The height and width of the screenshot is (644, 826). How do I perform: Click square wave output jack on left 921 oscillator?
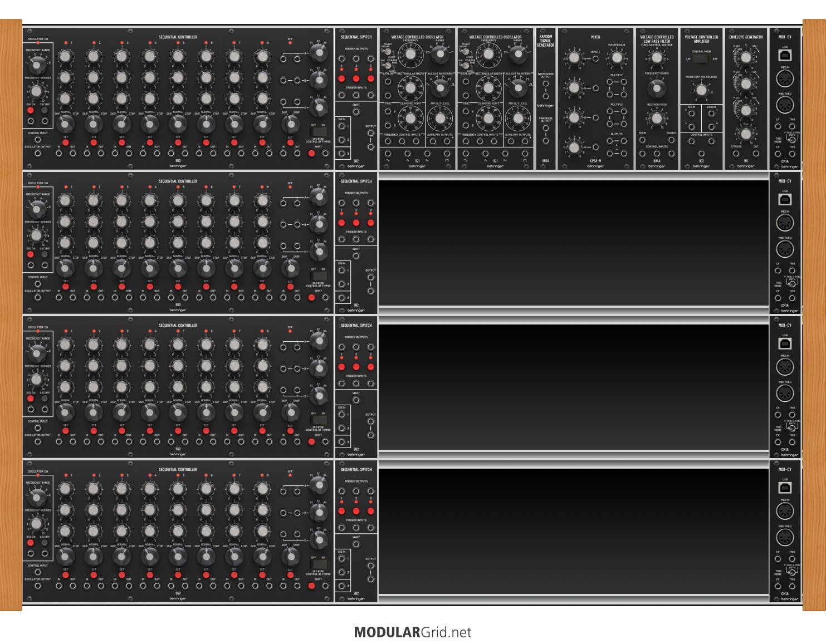coord(447,154)
